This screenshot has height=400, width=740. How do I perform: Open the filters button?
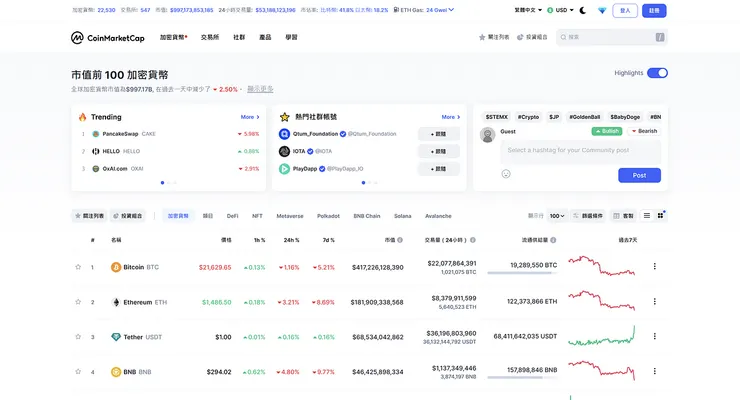point(587,216)
